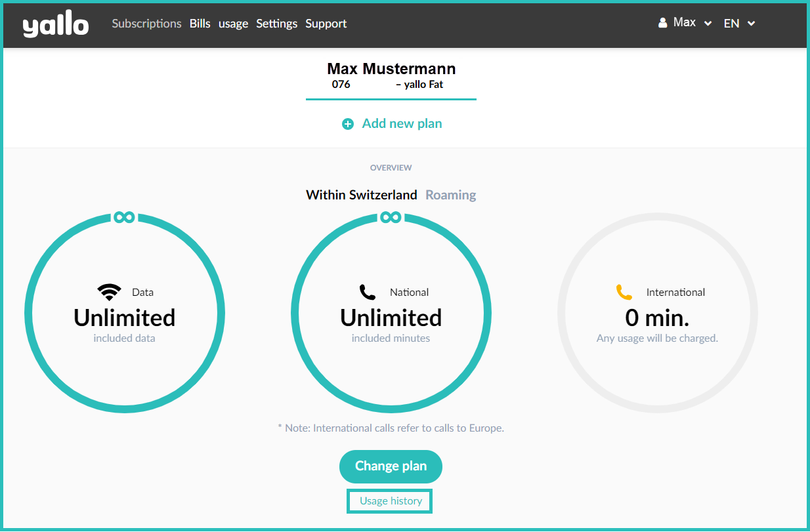
Task: Click the Data Unlimited text
Action: (x=125, y=317)
